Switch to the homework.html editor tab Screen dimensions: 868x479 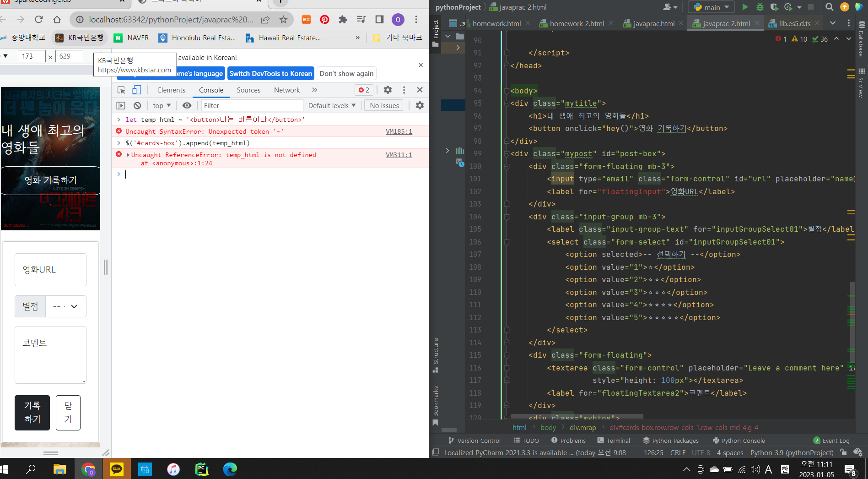pos(496,23)
